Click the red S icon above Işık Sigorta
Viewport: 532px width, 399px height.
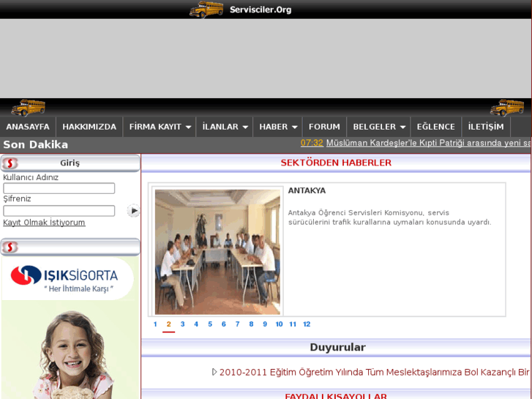(x=10, y=247)
